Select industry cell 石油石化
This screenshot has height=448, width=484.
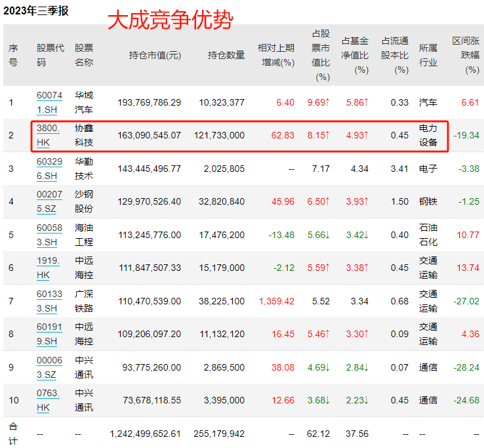click(428, 235)
